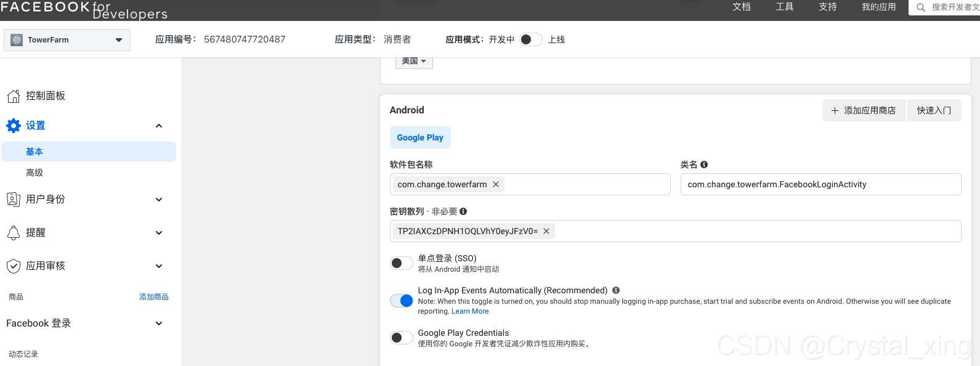
Task: Click the search magnifier icon in top bar
Action: (921, 7)
